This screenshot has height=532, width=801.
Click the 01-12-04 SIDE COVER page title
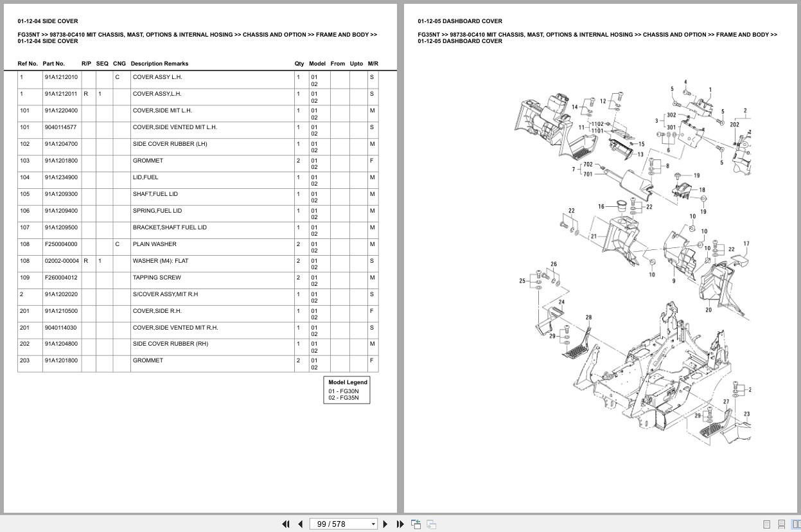pos(48,21)
